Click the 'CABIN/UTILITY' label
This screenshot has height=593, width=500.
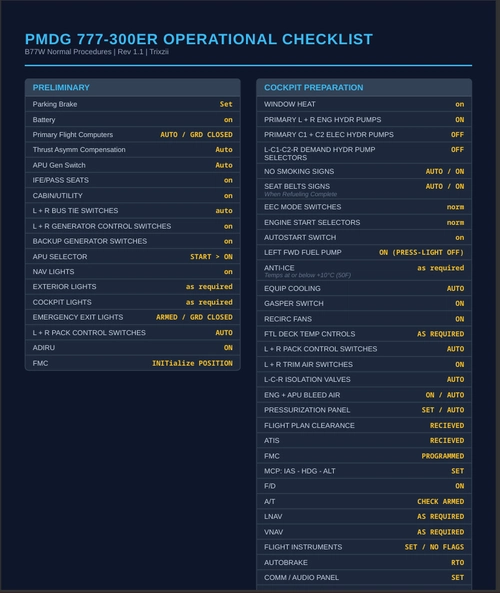(x=57, y=196)
